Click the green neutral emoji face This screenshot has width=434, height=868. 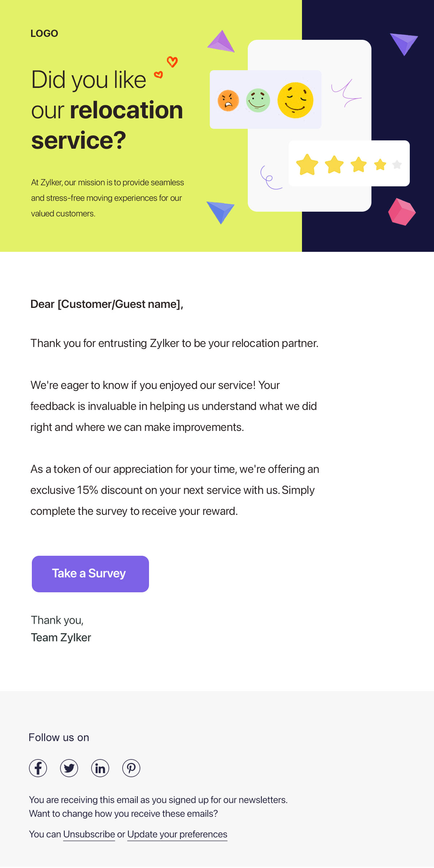(x=258, y=100)
